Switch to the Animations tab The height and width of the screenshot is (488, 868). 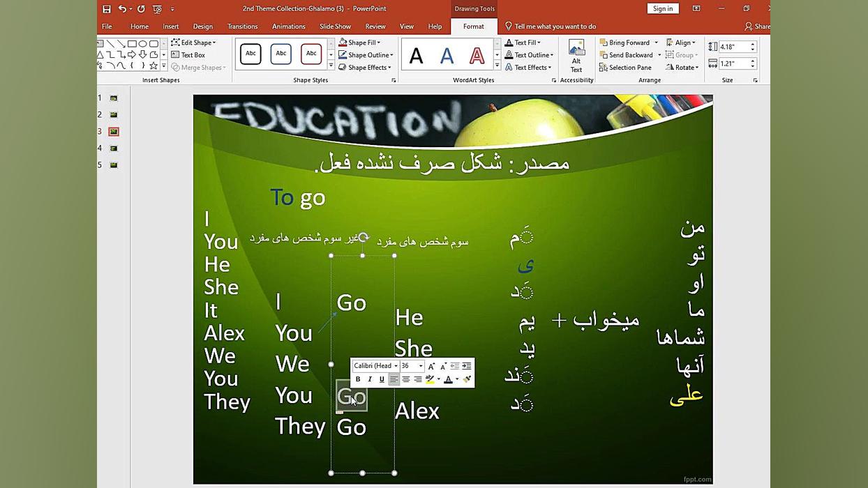click(289, 26)
